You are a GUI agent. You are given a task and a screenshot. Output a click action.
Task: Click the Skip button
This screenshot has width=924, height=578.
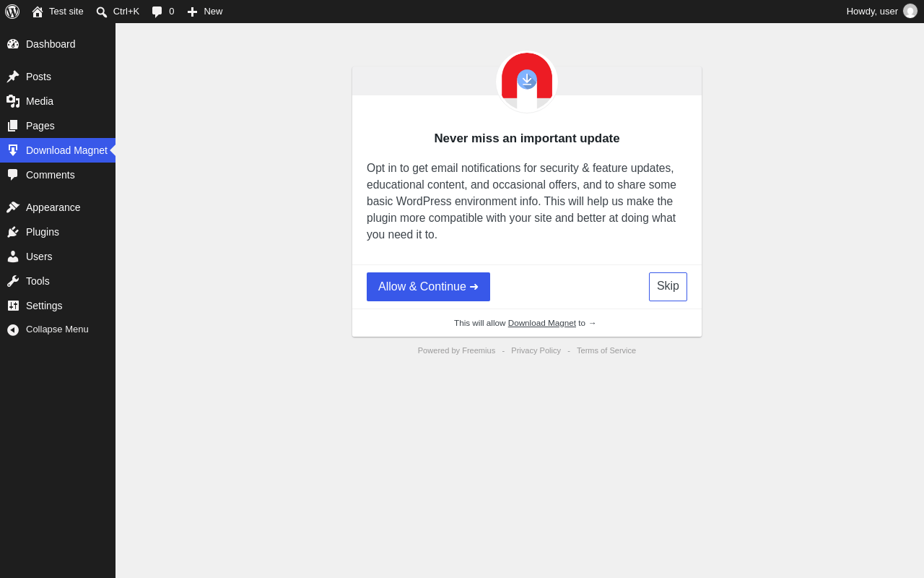[668, 287]
